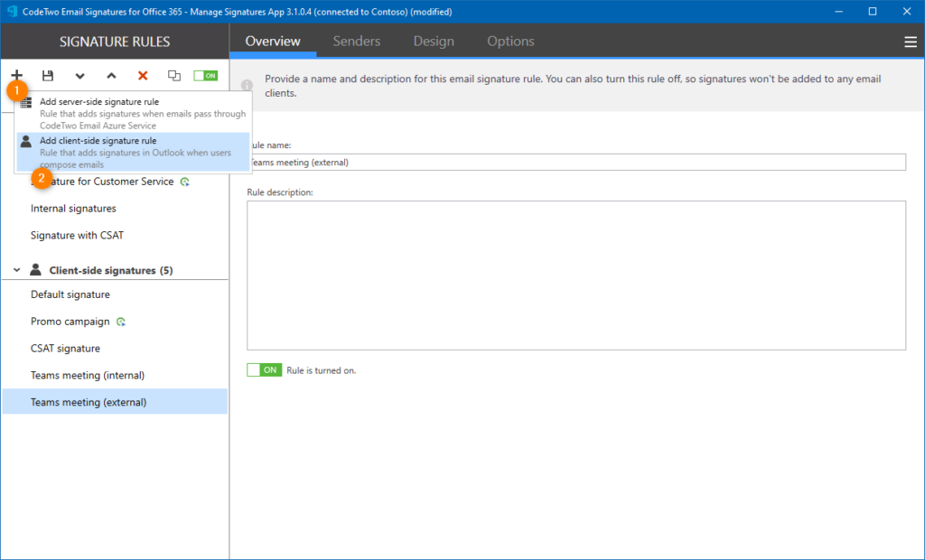
Task: Select the Teams meeting (internal) rule
Action: pos(88,375)
